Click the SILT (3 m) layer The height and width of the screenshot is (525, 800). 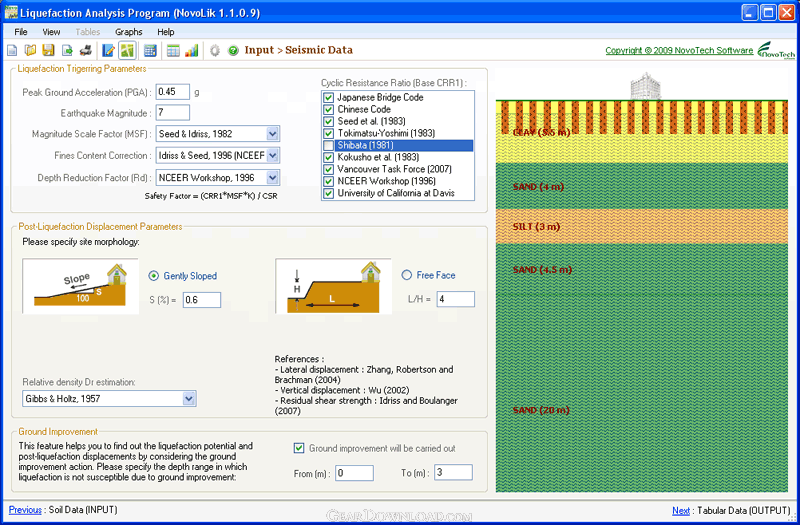click(642, 226)
